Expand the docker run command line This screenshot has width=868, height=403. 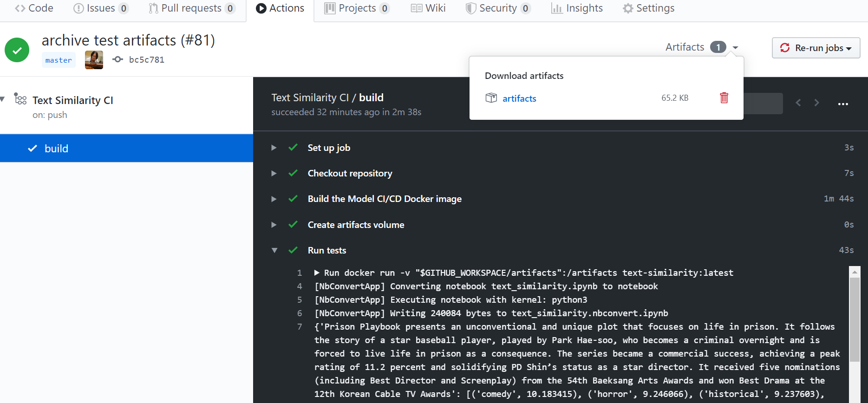317,273
